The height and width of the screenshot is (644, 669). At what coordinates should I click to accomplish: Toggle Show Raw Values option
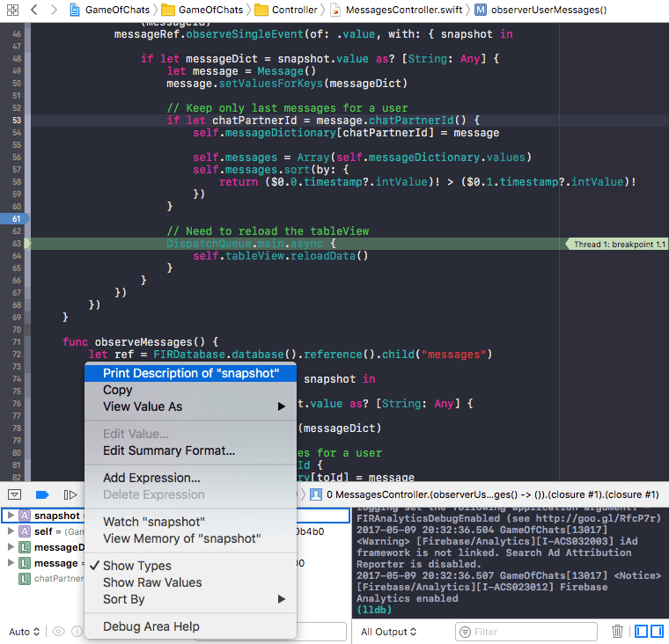[191, 582]
